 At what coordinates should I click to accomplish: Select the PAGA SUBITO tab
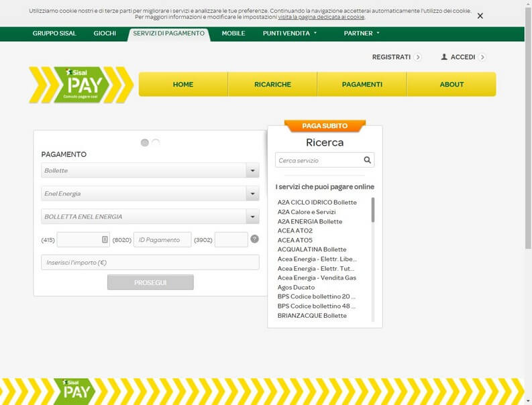click(x=325, y=126)
